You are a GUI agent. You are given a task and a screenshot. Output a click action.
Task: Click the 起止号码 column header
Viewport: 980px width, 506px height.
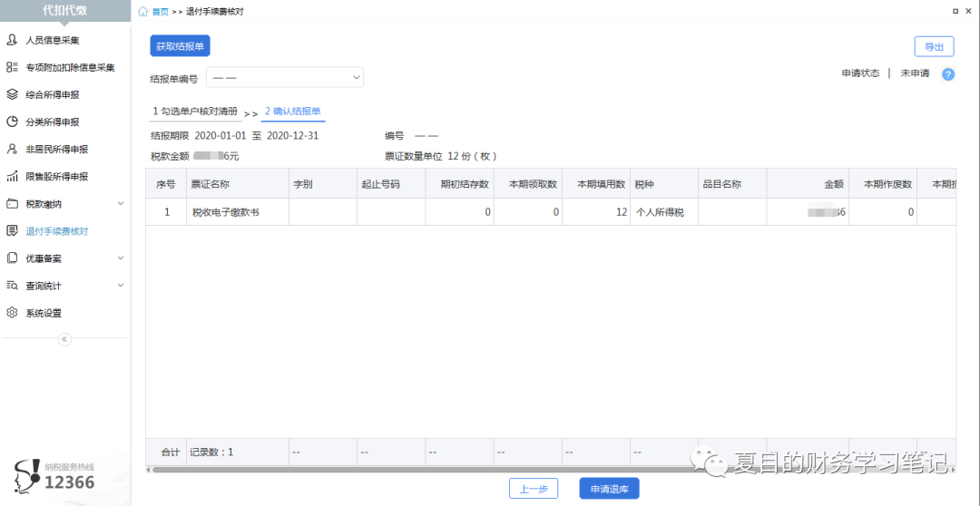(391, 184)
